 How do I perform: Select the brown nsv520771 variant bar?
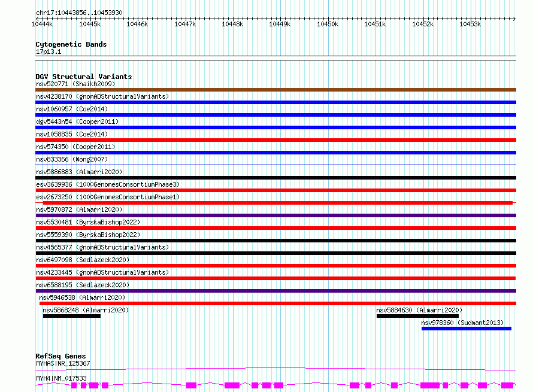click(x=275, y=90)
